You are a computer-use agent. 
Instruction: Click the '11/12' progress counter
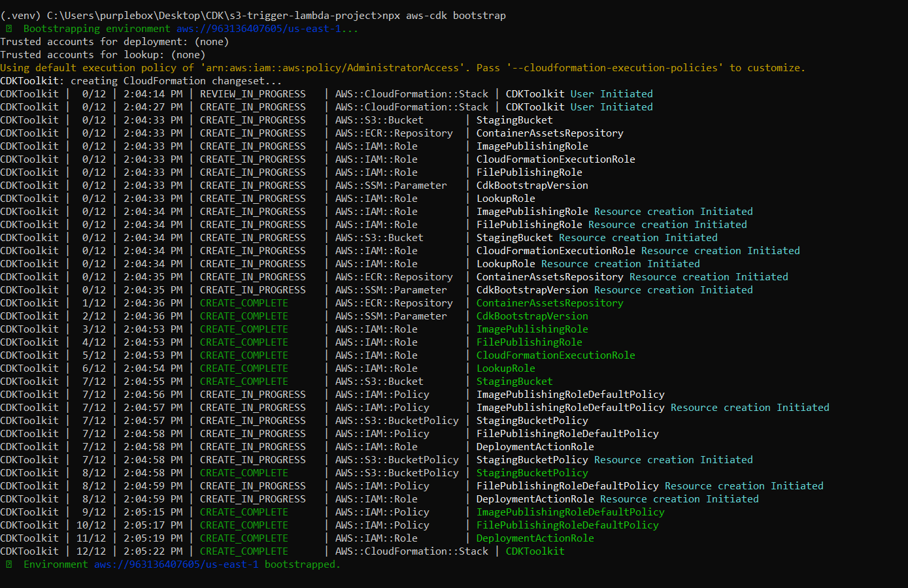pos(91,538)
